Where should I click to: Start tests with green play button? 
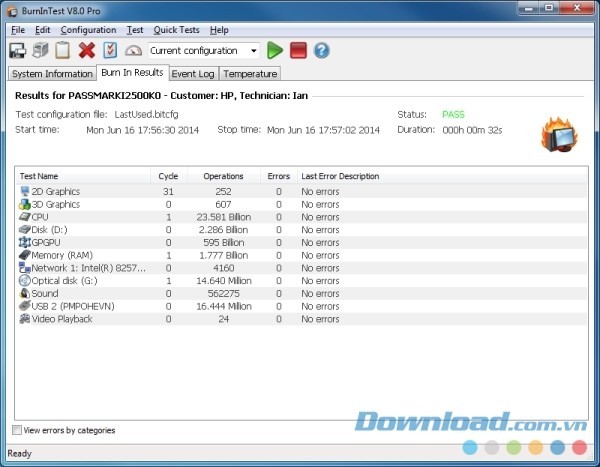(275, 51)
